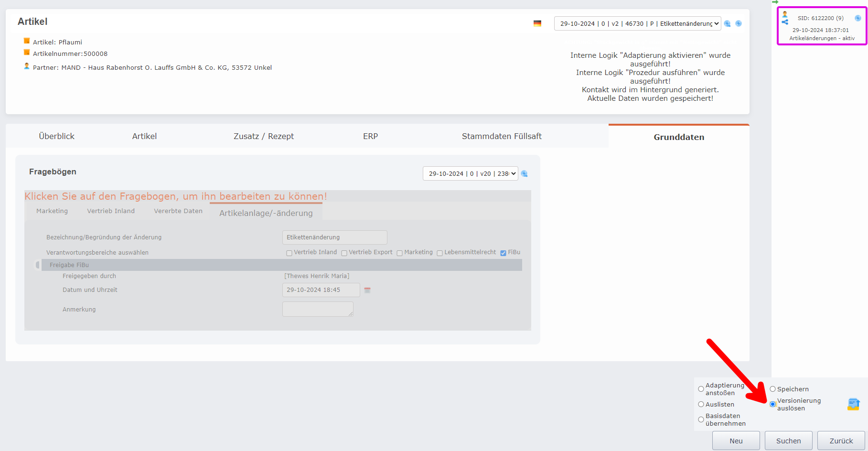Screen dimensions: 868x451
Task: Click the person icon in the SID panel
Action: tap(785, 14)
